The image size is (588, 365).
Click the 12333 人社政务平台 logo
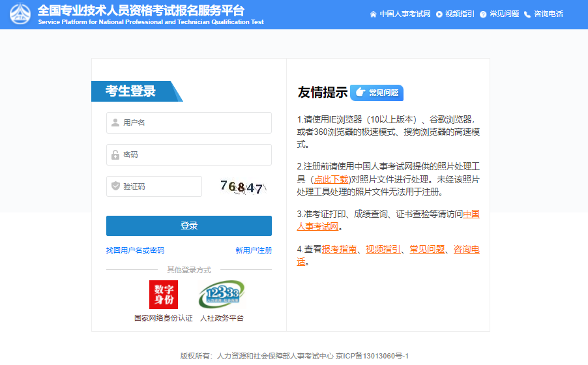tap(221, 295)
